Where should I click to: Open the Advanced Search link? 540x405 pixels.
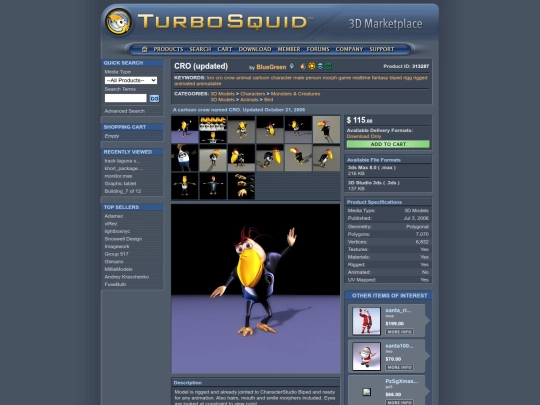125,111
